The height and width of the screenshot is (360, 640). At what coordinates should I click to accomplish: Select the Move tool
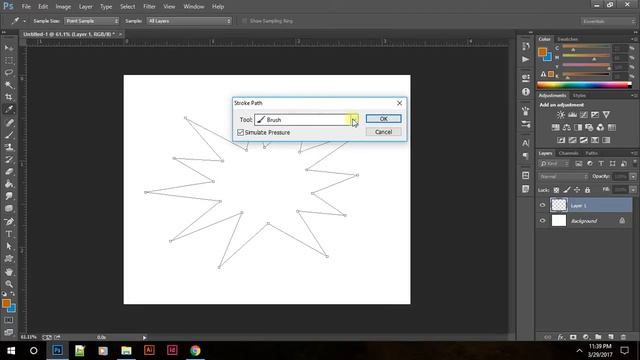9,48
